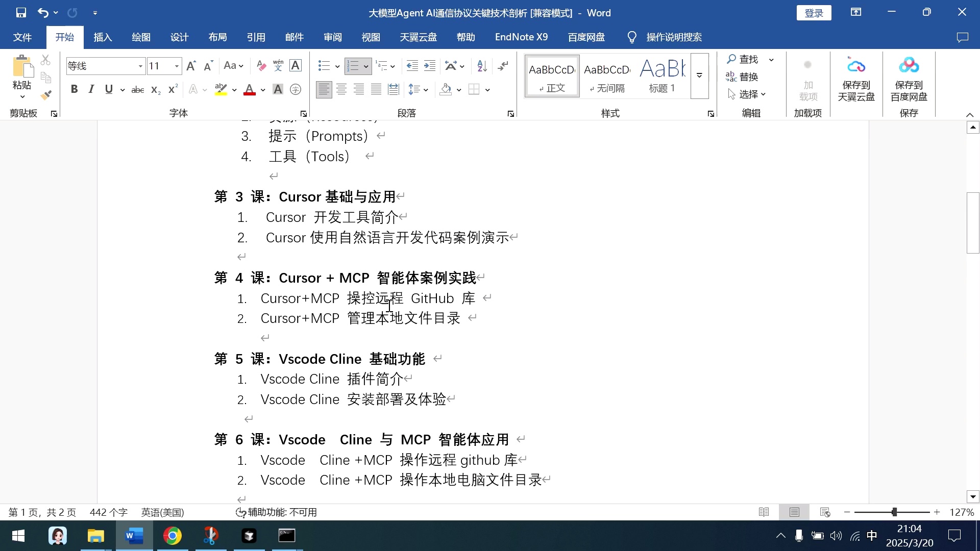Switch to the 插入 ribbon tab
Viewport: 980px width, 551px height.
102,37
